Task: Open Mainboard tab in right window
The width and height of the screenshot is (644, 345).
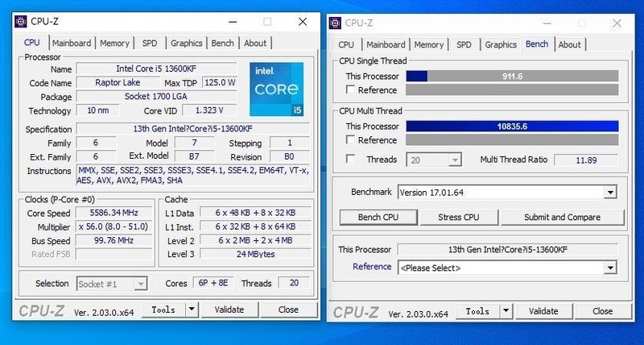Action: (386, 45)
